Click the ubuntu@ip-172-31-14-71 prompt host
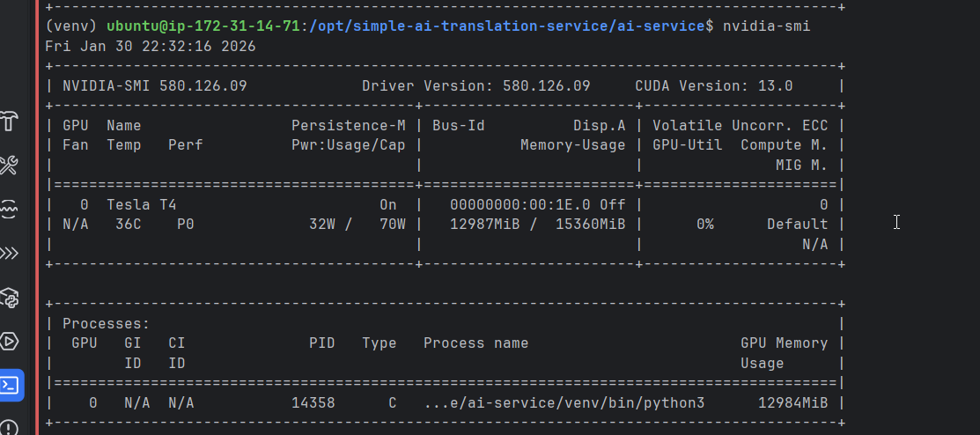Viewport: 980px width, 435px height. [x=203, y=26]
